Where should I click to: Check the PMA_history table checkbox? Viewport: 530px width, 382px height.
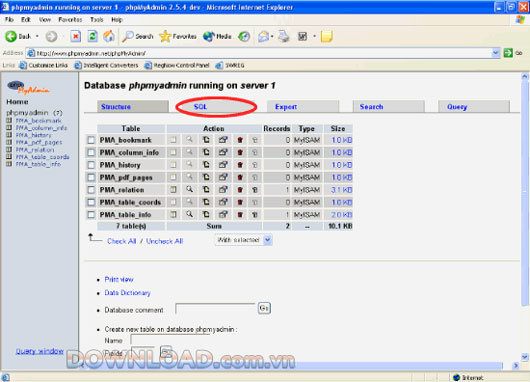click(91, 165)
